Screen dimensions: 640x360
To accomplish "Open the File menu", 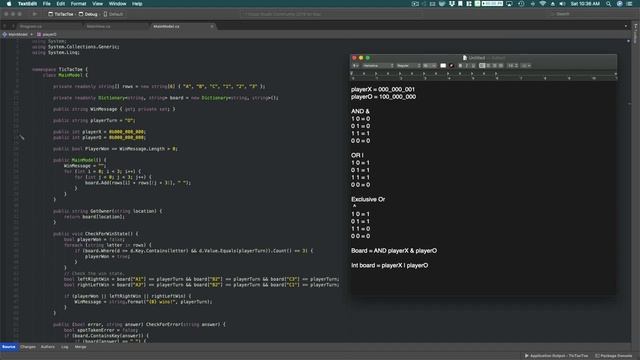I will [x=47, y=4].
